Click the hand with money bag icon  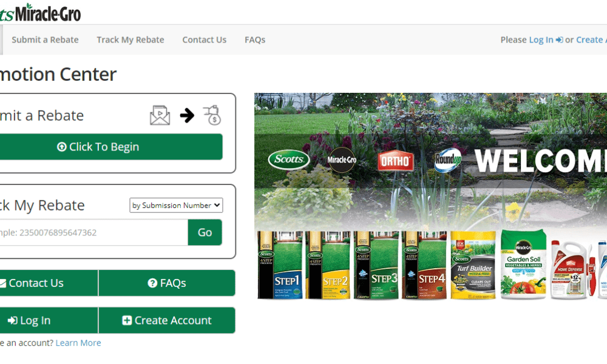coord(212,115)
